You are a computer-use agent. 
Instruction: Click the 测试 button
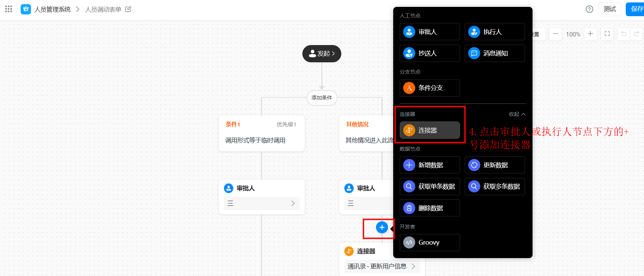(x=610, y=9)
